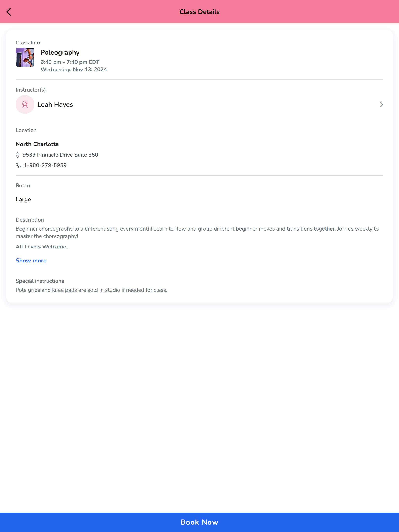399x532 pixels.
Task: Expand description with Show more
Action: pyautogui.click(x=31, y=261)
